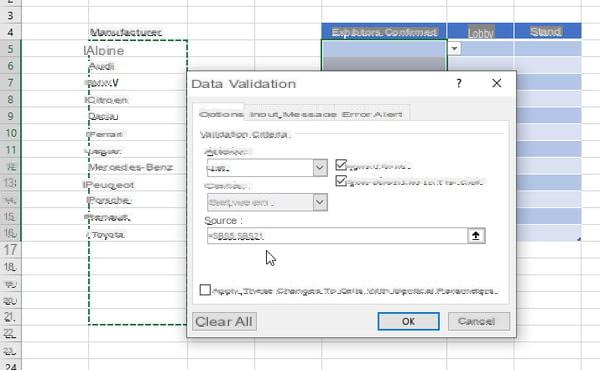Select row header 3
The height and width of the screenshot is (370, 600).
(x=10, y=15)
